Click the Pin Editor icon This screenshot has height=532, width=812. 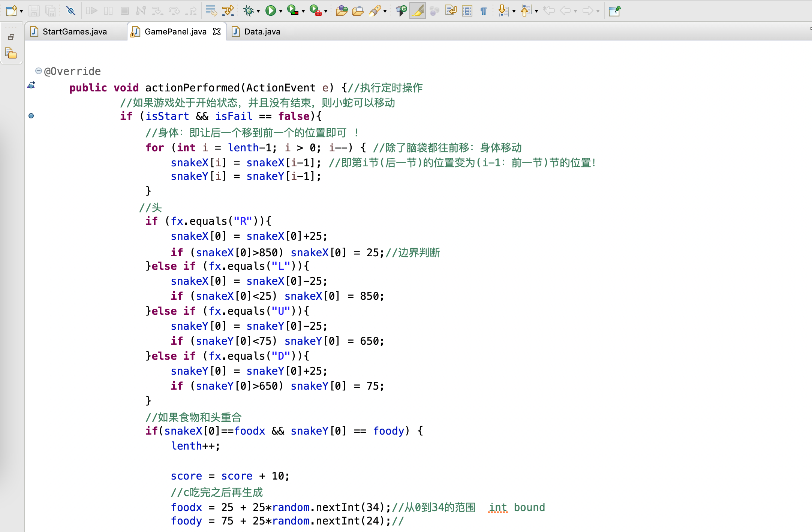click(x=614, y=11)
